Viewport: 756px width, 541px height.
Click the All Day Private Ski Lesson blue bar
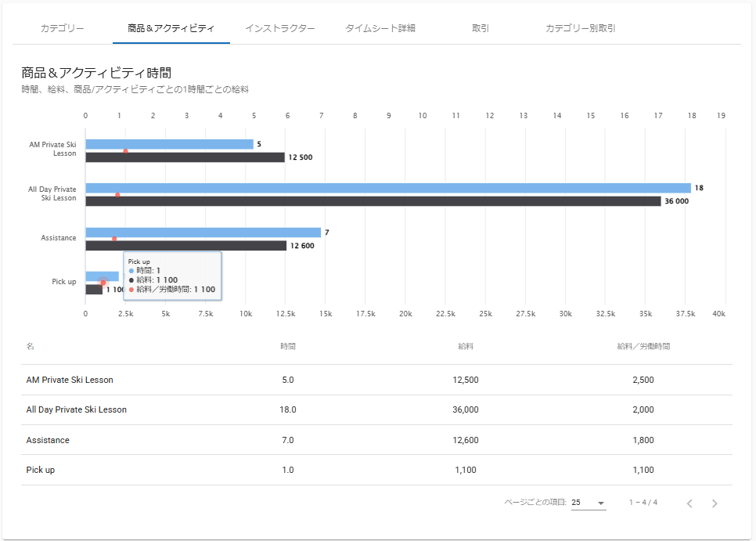pos(388,188)
